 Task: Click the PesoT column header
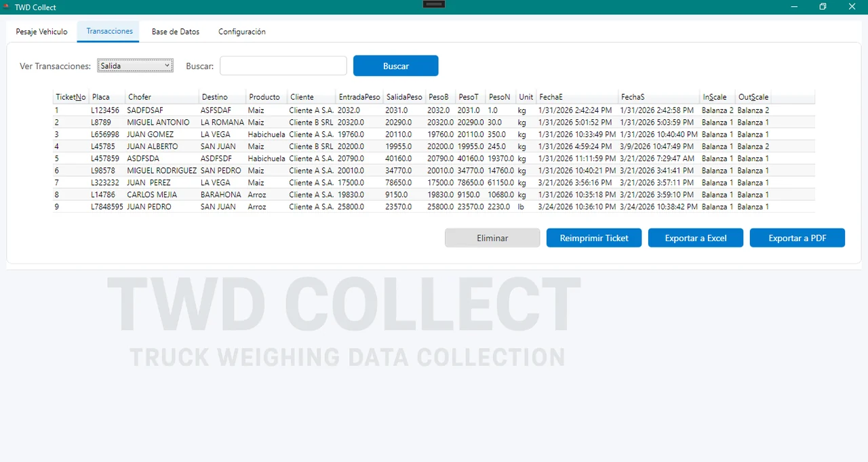pos(472,97)
